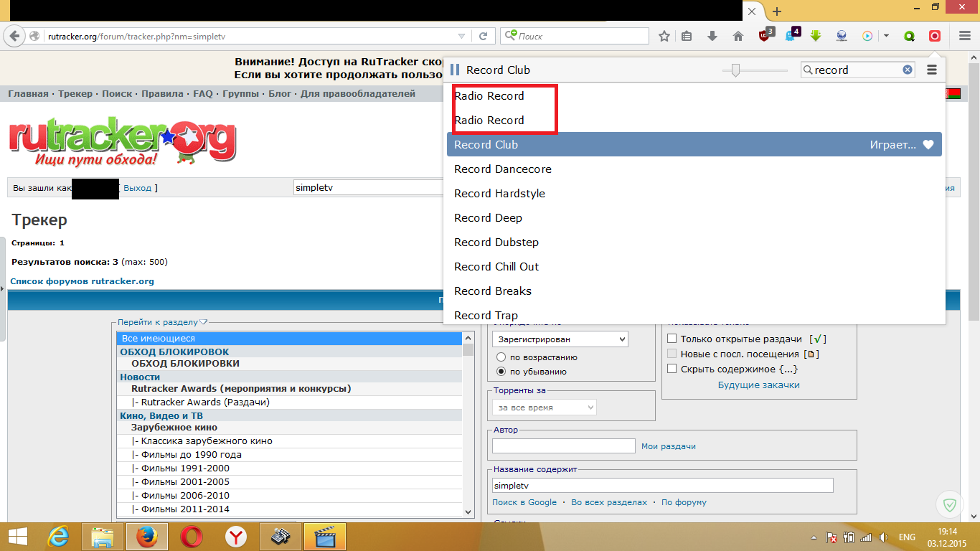Play the Record Deep station
The height and width of the screenshot is (551, 980).
point(694,218)
